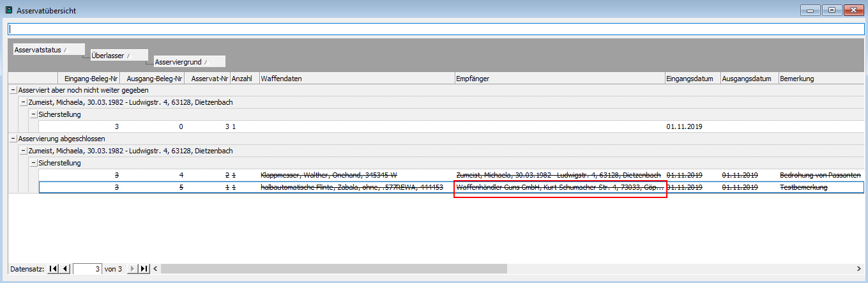Collapse Zumeist, Michaela under Asservierung abgeschlossen

[x=24, y=151]
